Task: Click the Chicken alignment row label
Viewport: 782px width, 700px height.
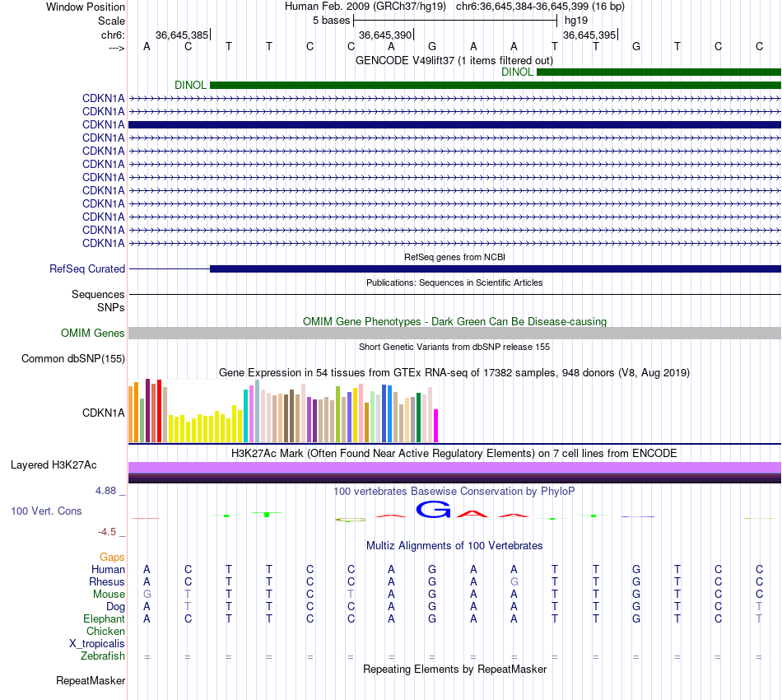Action: 105,631
